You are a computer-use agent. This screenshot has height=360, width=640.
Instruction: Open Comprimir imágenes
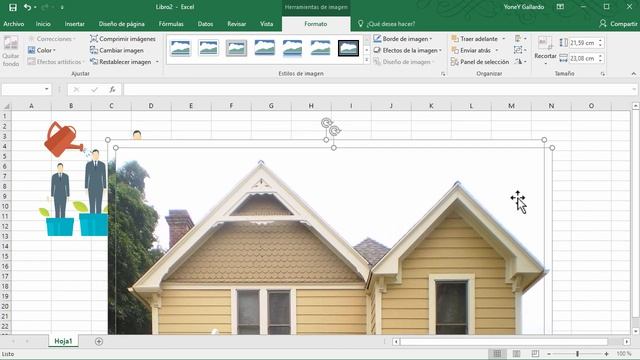coord(123,39)
